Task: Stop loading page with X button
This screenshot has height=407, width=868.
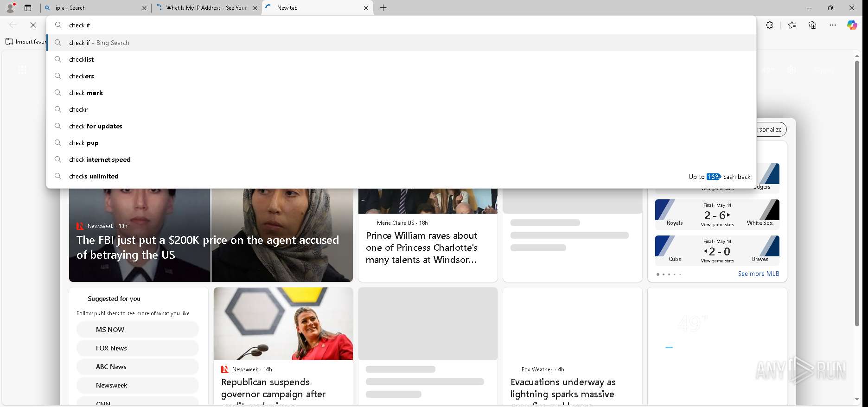Action: click(33, 25)
